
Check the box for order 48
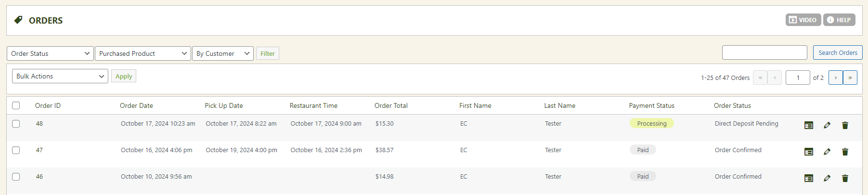pyautogui.click(x=16, y=124)
